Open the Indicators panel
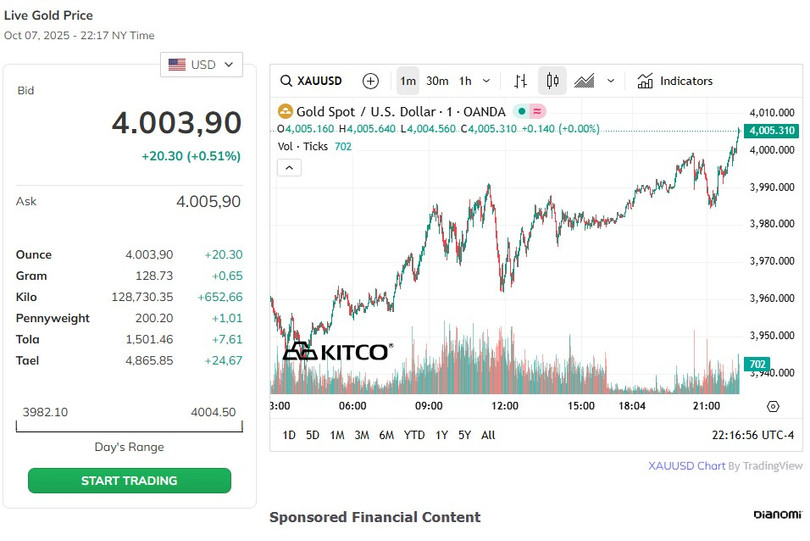810x541 pixels. tap(675, 81)
